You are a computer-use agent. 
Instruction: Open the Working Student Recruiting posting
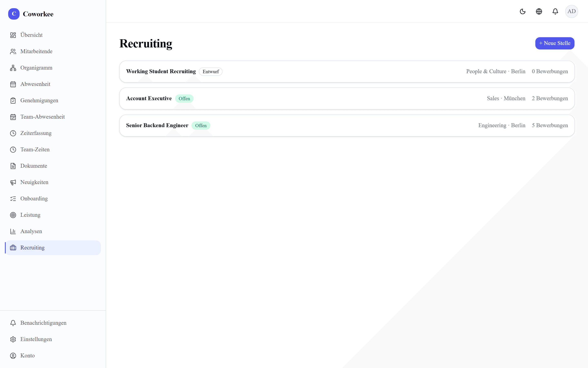tap(347, 72)
